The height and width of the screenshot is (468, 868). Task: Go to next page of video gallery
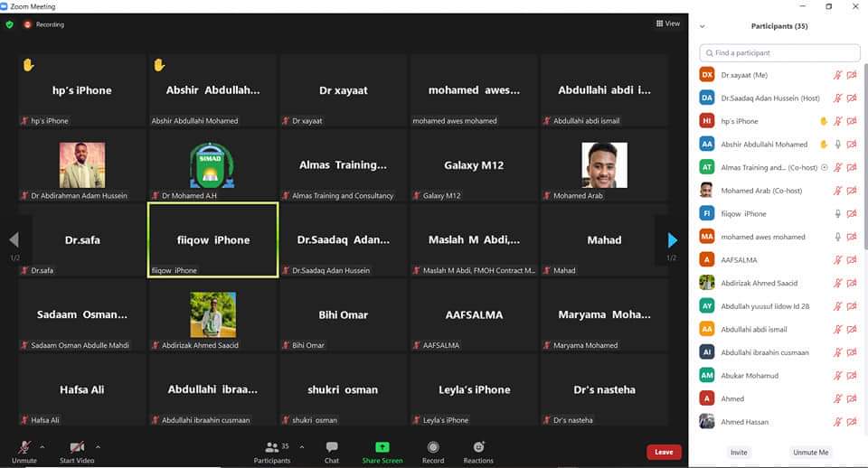pyautogui.click(x=672, y=240)
